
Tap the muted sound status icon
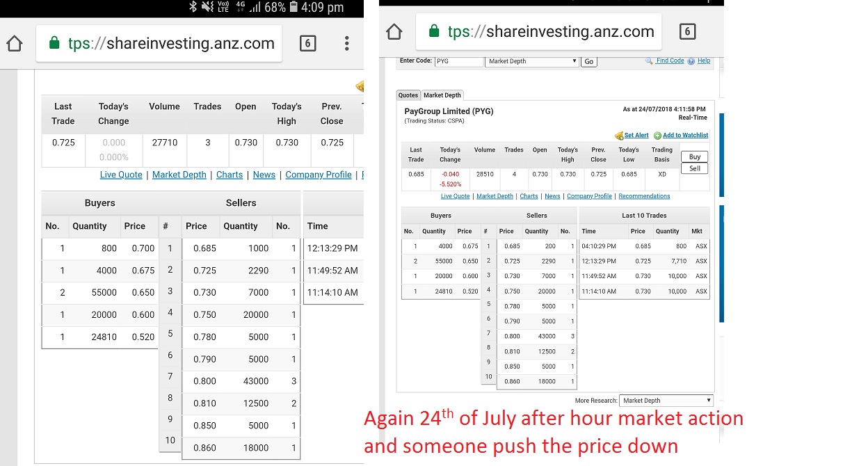(x=207, y=7)
